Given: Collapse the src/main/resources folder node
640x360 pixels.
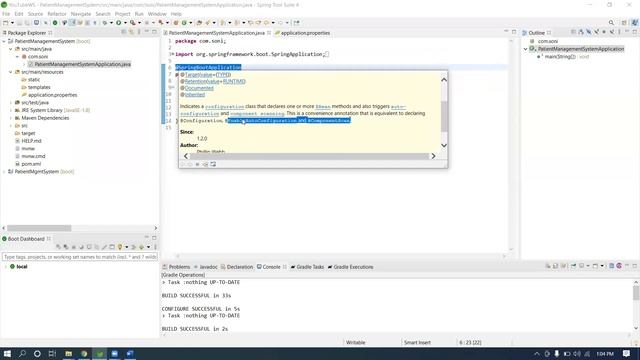Looking at the screenshot, I should (x=11, y=72).
